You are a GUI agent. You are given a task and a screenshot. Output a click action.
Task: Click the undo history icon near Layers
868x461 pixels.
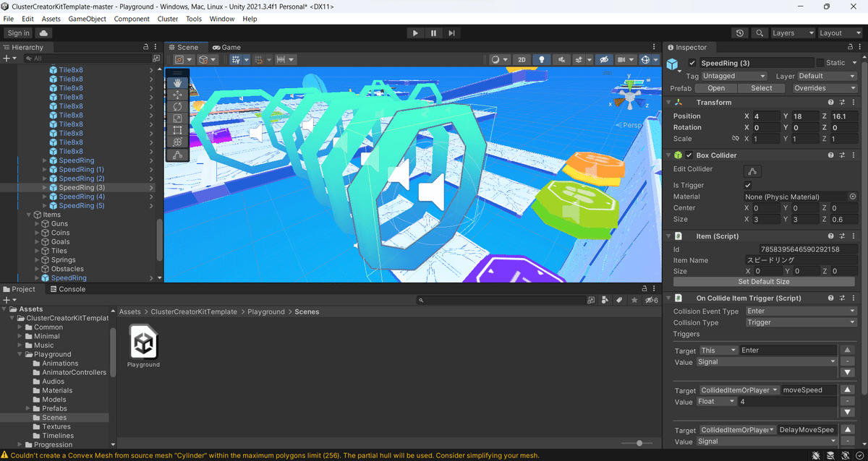pos(739,33)
